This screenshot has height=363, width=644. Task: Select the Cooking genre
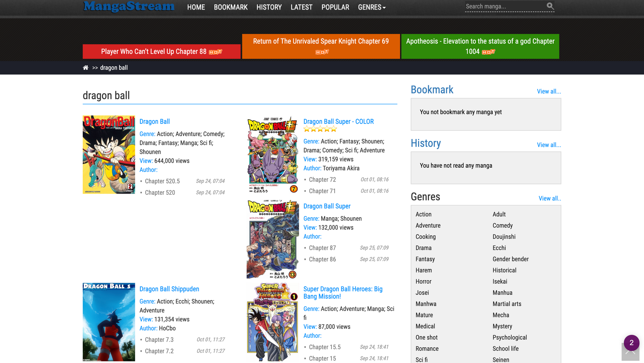(x=425, y=237)
